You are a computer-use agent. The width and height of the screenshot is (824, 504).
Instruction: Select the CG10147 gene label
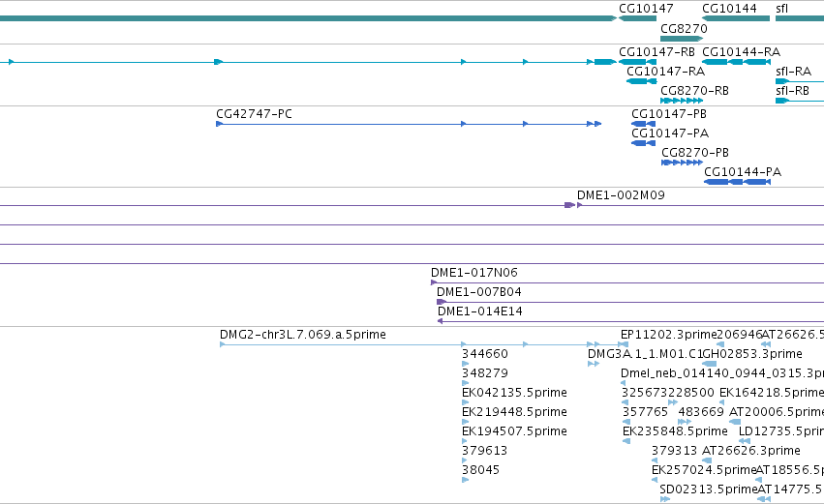pyautogui.click(x=646, y=9)
